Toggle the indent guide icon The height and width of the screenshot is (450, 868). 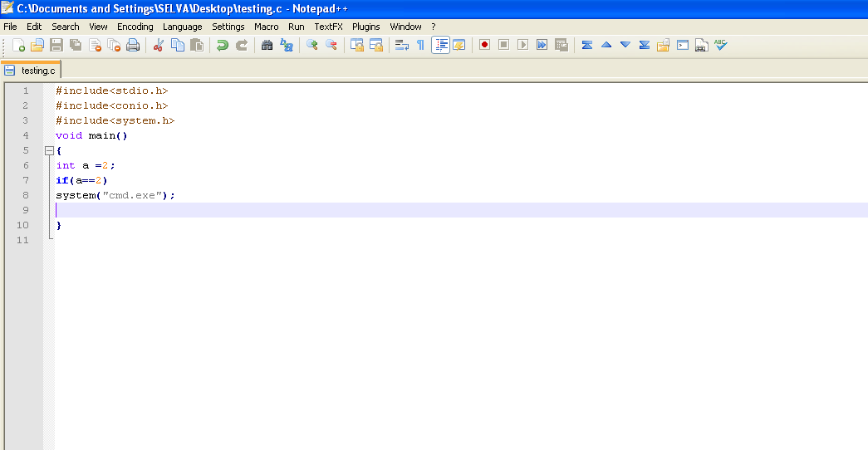tap(440, 45)
